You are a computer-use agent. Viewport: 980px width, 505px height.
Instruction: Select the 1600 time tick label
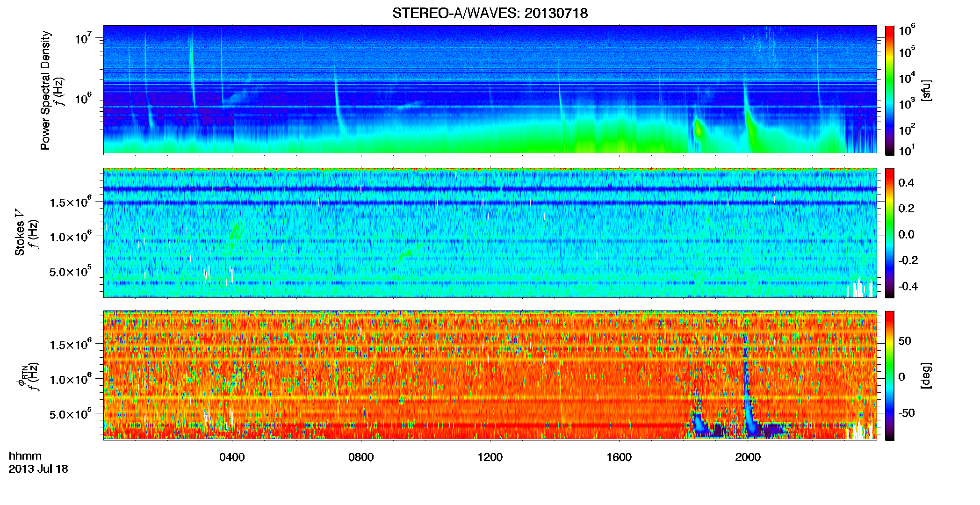pyautogui.click(x=619, y=457)
